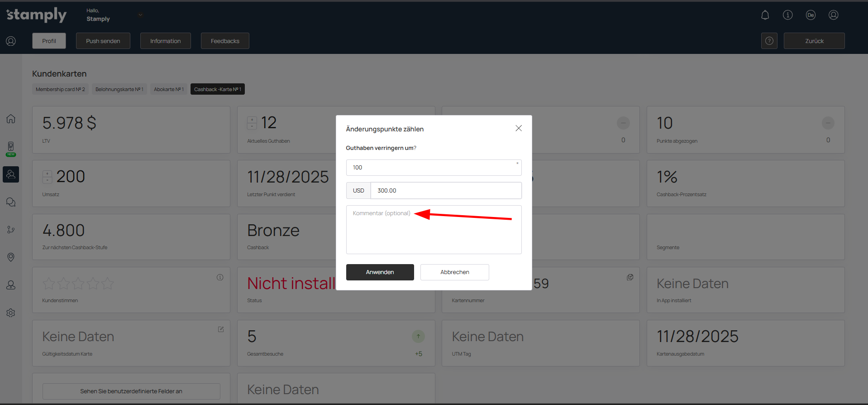
Task: Click the Abbrechen button
Action: click(454, 272)
